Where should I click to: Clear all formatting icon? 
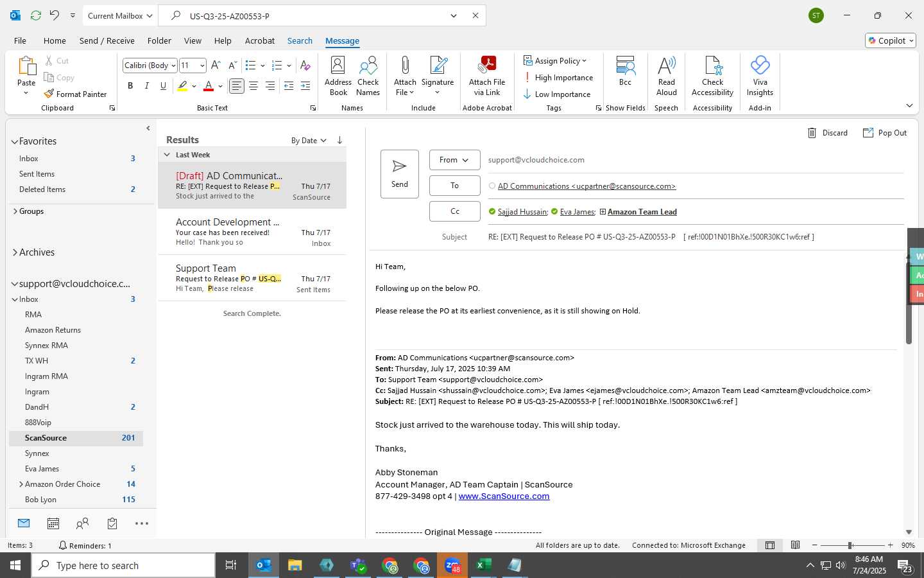click(x=305, y=66)
